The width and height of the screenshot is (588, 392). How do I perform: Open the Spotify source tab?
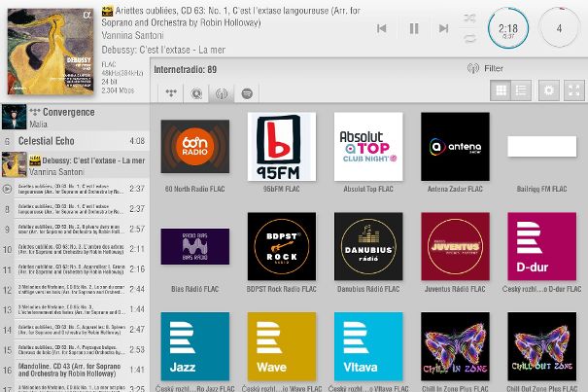point(247,92)
